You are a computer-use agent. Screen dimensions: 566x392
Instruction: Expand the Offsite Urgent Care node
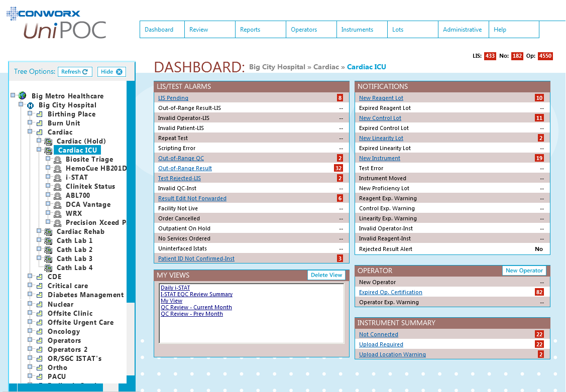click(30, 322)
